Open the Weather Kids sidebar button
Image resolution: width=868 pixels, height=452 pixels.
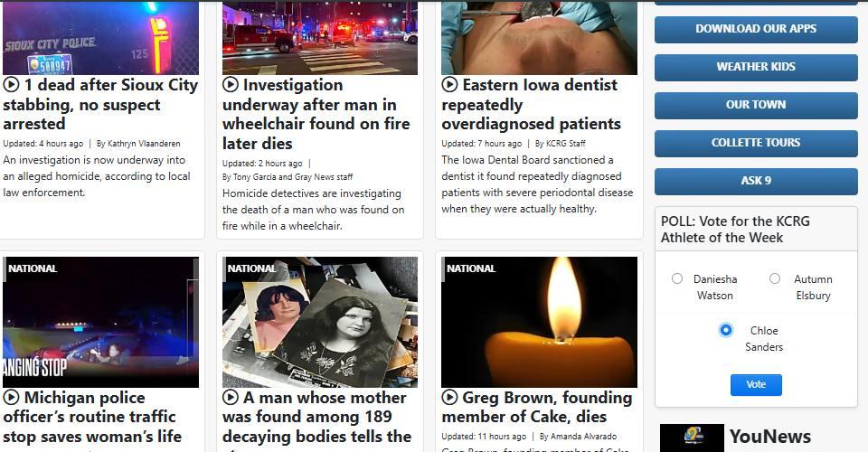(x=756, y=67)
